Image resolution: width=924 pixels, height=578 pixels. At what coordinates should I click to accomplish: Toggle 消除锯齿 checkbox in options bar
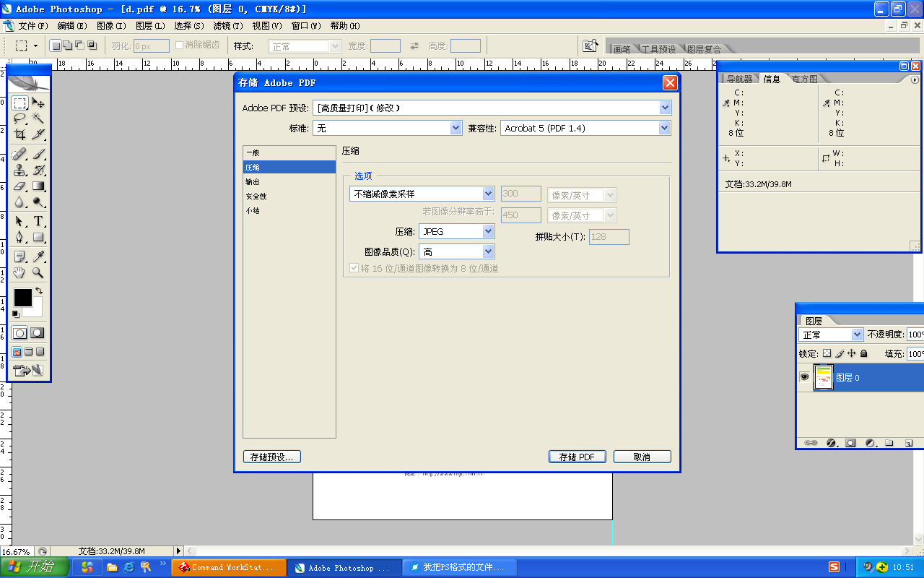tap(180, 46)
